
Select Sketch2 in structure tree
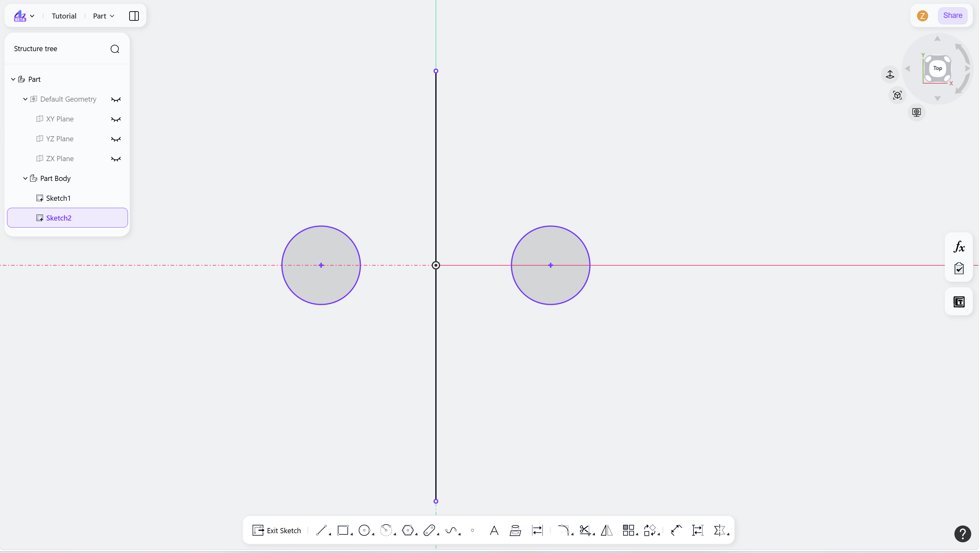[67, 218]
